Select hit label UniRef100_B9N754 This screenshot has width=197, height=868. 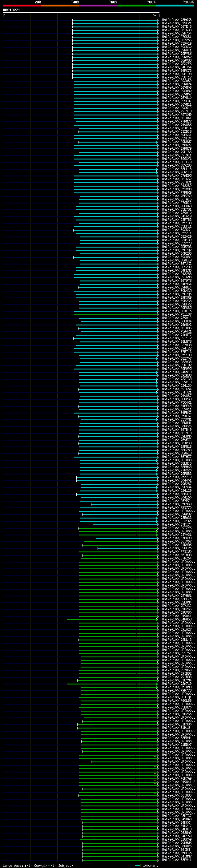[x=176, y=33]
